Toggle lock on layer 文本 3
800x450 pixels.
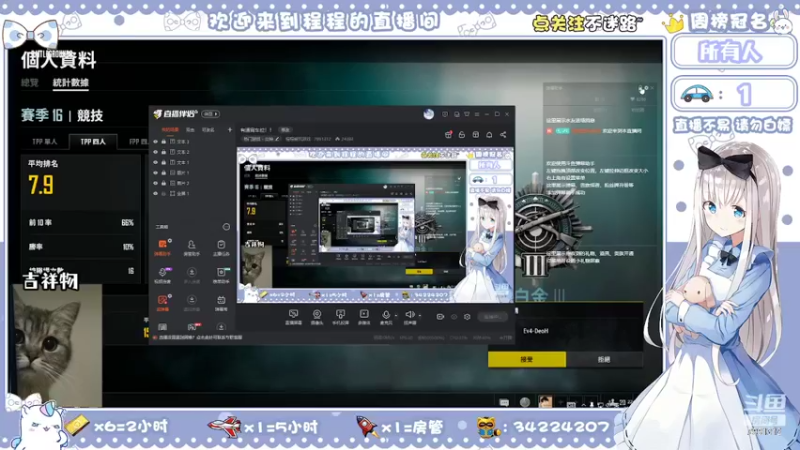pyautogui.click(x=164, y=141)
